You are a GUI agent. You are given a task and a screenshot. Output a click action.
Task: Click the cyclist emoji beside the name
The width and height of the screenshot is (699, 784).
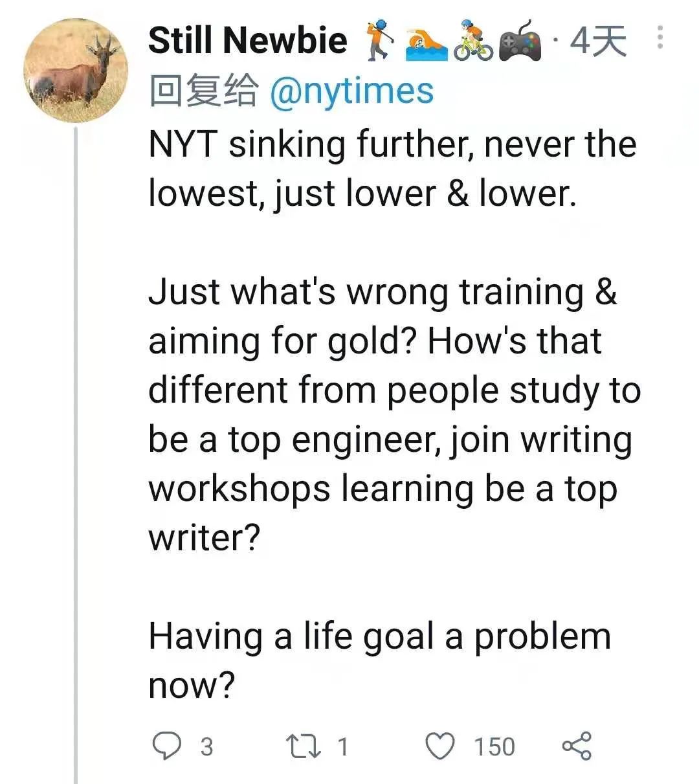pyautogui.click(x=473, y=41)
